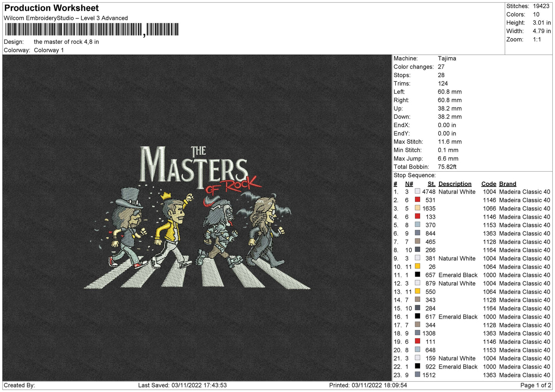Click the Stitches value 19423
This screenshot has width=555, height=392.
[541, 6]
